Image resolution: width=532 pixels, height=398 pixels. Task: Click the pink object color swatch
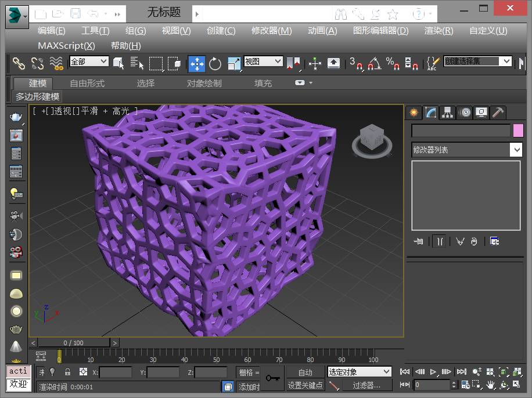(518, 131)
